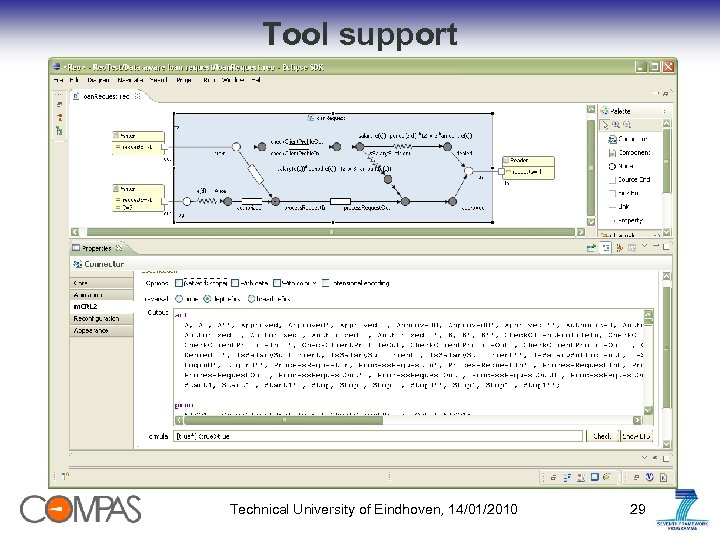Maximize the Properties view panel
The width and height of the screenshot is (720, 540).
tap(666, 247)
